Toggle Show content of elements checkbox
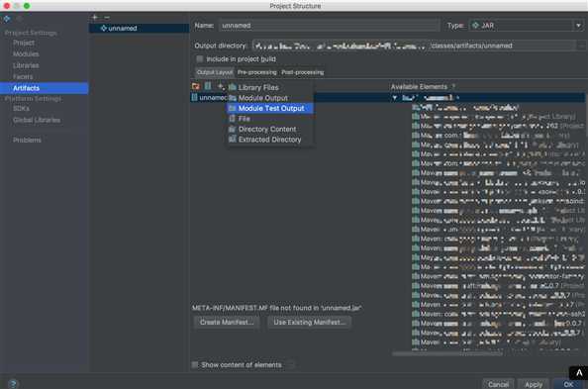Screen dimensions: 588x389 pos(195,364)
